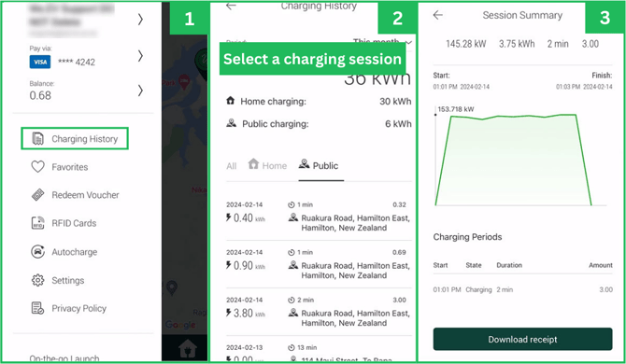Viewport: 626px width, 364px height.
Task: Select the Autocharge car icon
Action: coord(38,252)
